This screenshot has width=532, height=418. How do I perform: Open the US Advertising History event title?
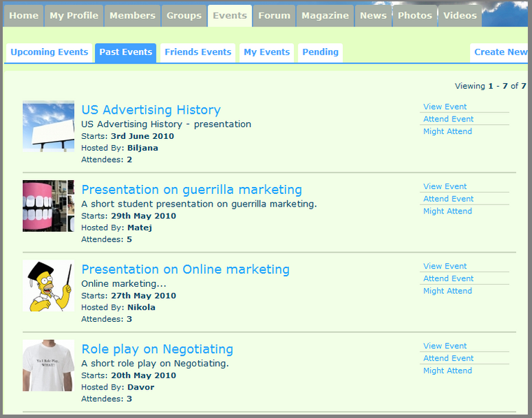151,110
